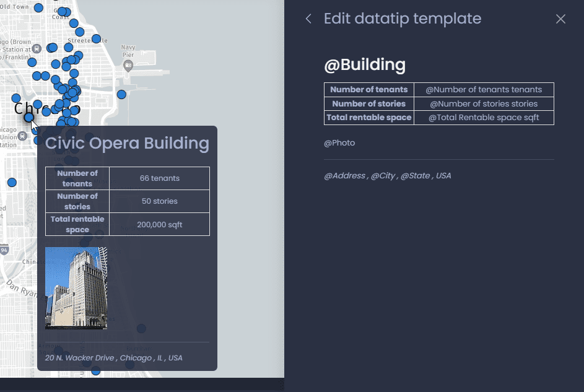Click the '@Total Rentable space sqft' template cell
Image resolution: width=584 pixels, height=392 pixels.
click(484, 118)
